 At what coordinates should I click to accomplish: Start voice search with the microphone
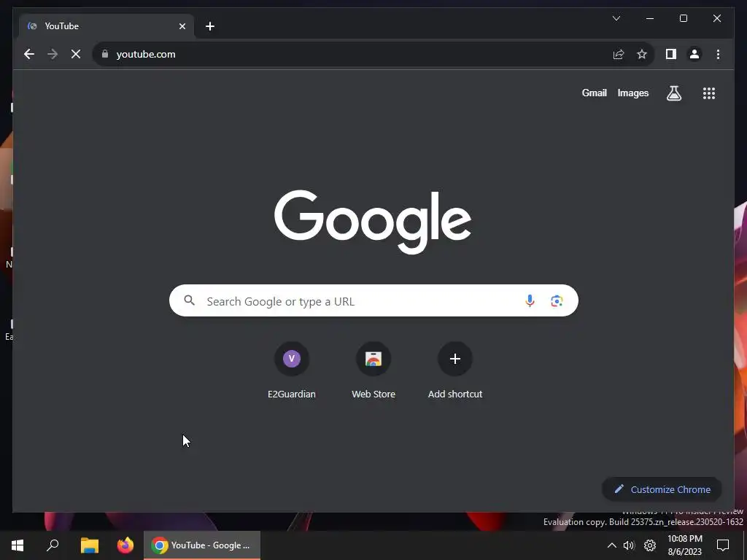tap(530, 301)
